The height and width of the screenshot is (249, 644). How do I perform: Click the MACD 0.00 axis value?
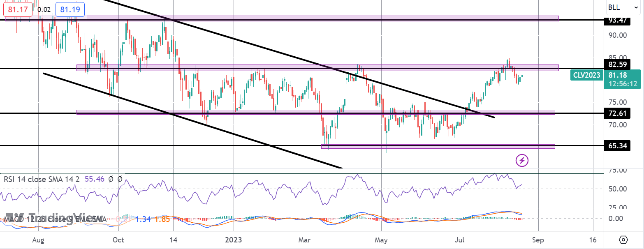point(616,218)
